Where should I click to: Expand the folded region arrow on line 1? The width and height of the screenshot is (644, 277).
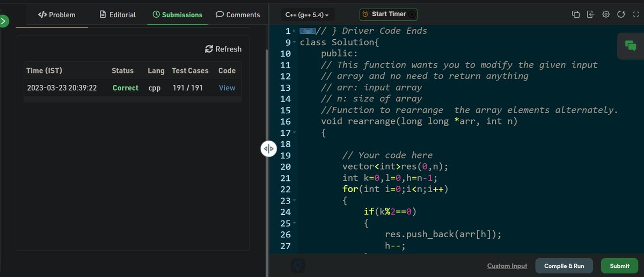295,31
